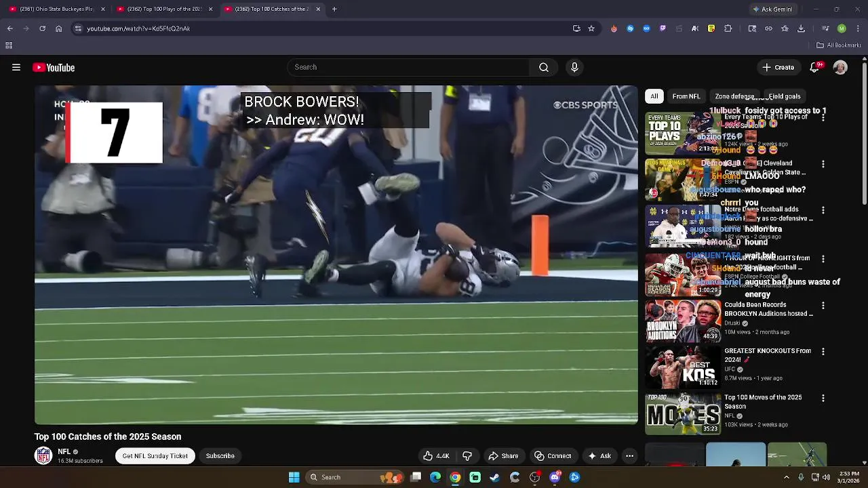Open the apps grid in bookmarks bar

[9, 45]
